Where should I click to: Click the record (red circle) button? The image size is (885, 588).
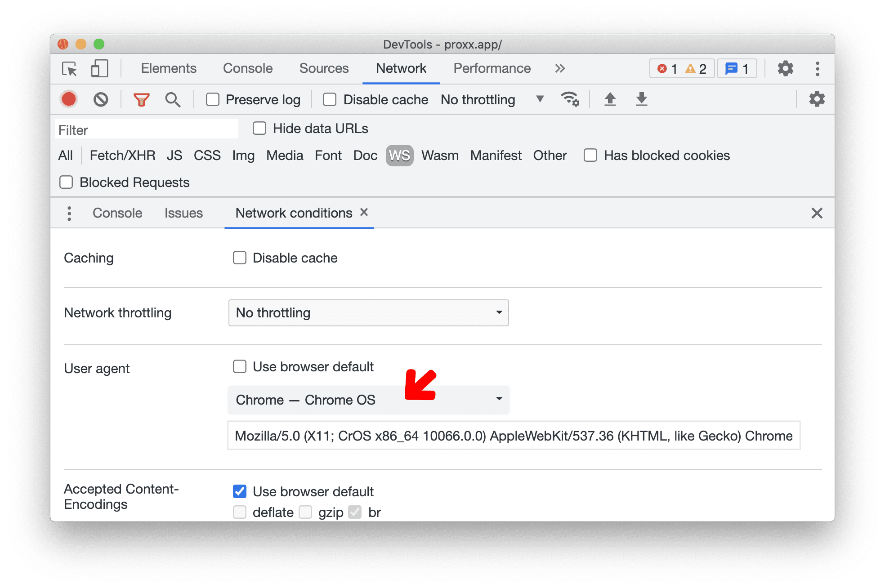[x=69, y=100]
